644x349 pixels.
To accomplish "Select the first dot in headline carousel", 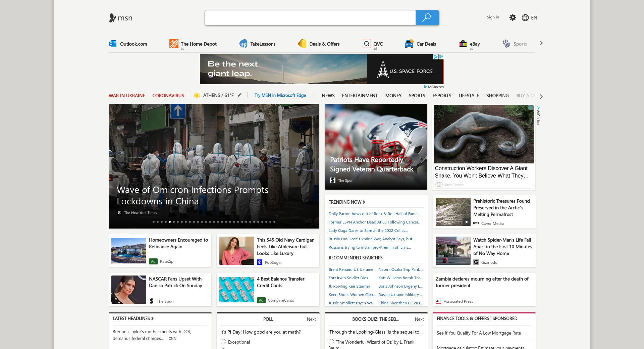I will [x=154, y=222].
